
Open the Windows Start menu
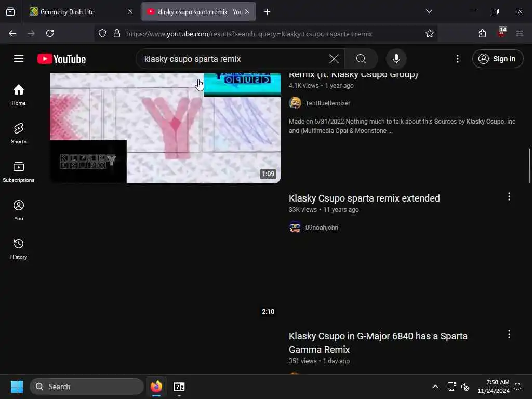pos(17,387)
